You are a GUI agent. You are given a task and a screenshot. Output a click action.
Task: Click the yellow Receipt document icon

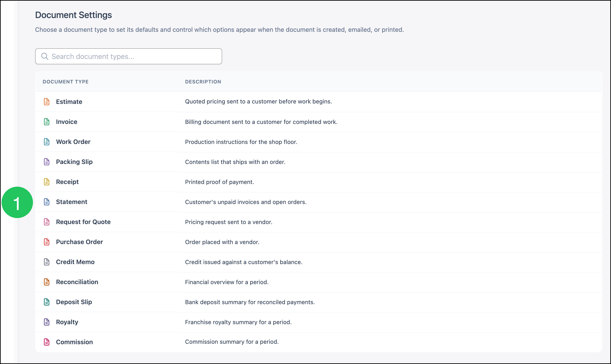(x=47, y=182)
